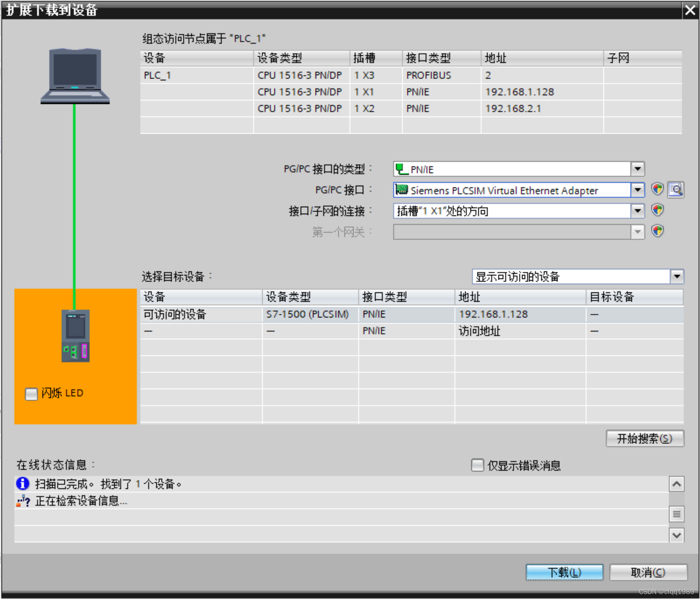
Task: Click 取消 button
Action: 648,572
